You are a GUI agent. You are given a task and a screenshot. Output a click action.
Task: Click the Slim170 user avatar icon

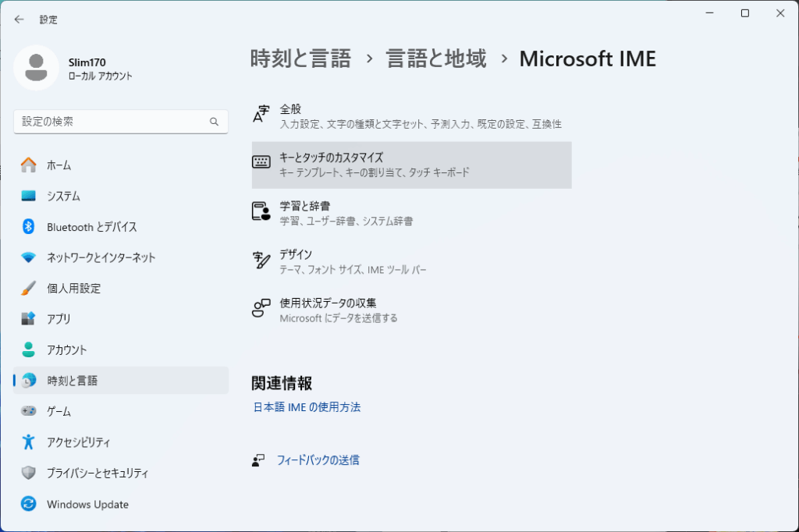[36, 68]
